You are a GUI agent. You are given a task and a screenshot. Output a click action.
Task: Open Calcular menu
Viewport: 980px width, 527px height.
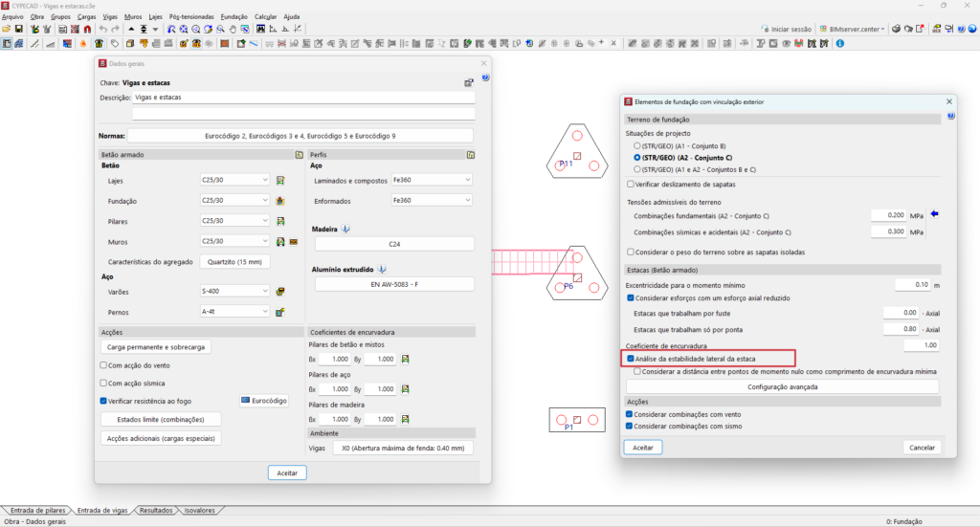click(266, 17)
